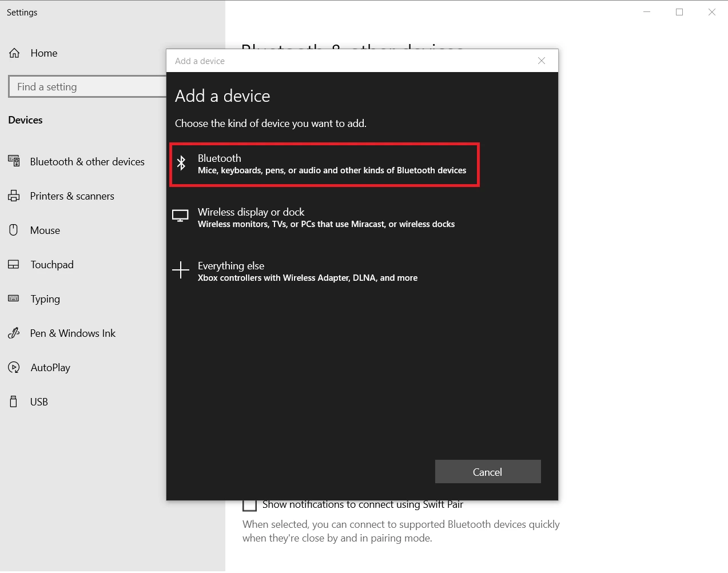The width and height of the screenshot is (728, 573).
Task: Click the Touchpad icon in sidebar
Action: (14, 265)
